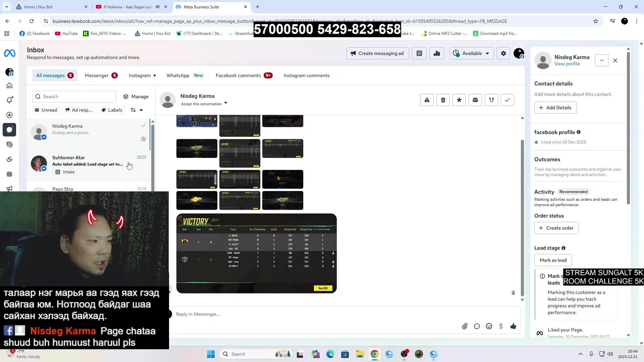Screen dimensions: 644x362
Task: Open the emoji picker in reply box
Action: (489, 326)
